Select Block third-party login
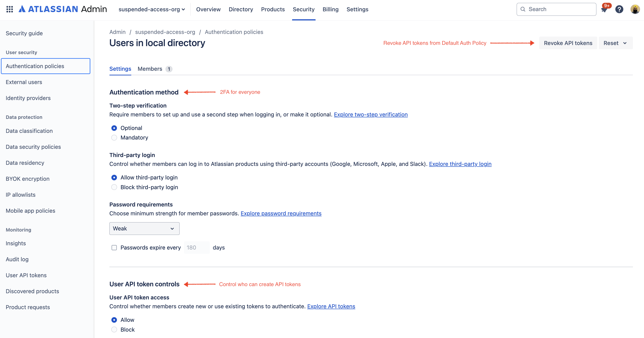Viewport: 644px width, 338px height. point(114,187)
